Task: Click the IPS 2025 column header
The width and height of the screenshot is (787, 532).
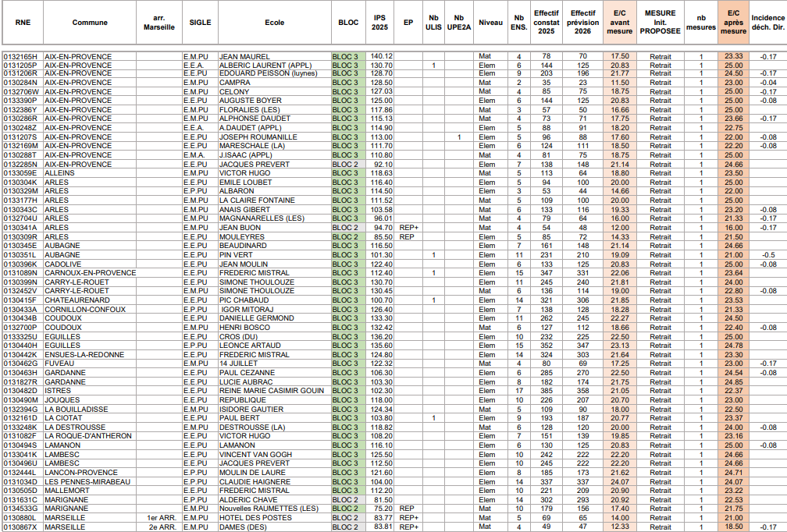Action: point(380,23)
